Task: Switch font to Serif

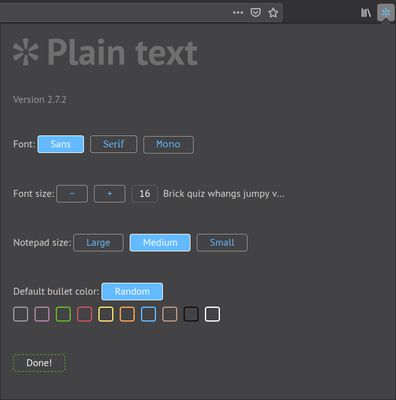Action: [x=114, y=144]
